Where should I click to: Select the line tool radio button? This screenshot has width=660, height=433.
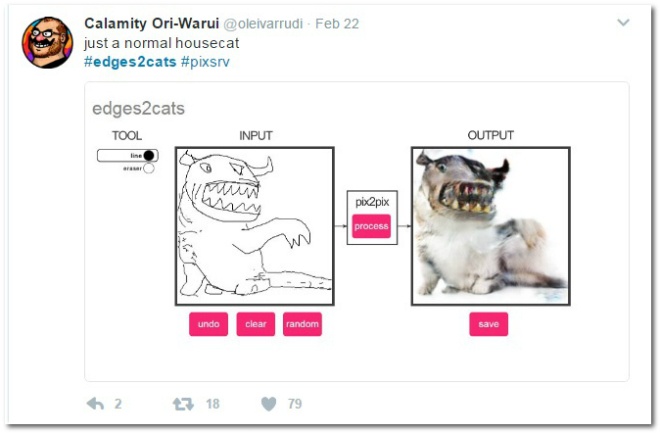[149, 155]
